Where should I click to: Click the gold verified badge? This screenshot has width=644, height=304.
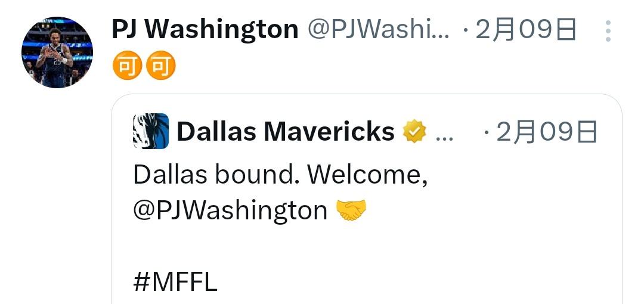point(414,132)
